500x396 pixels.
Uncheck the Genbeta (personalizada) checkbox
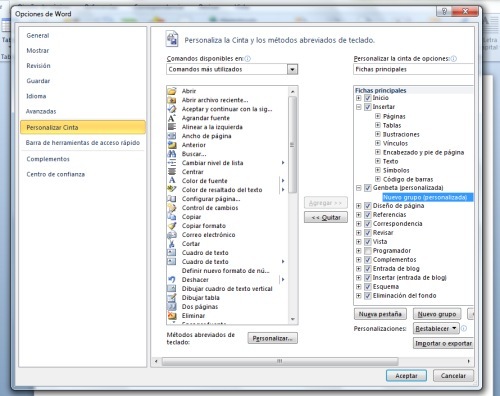368,188
